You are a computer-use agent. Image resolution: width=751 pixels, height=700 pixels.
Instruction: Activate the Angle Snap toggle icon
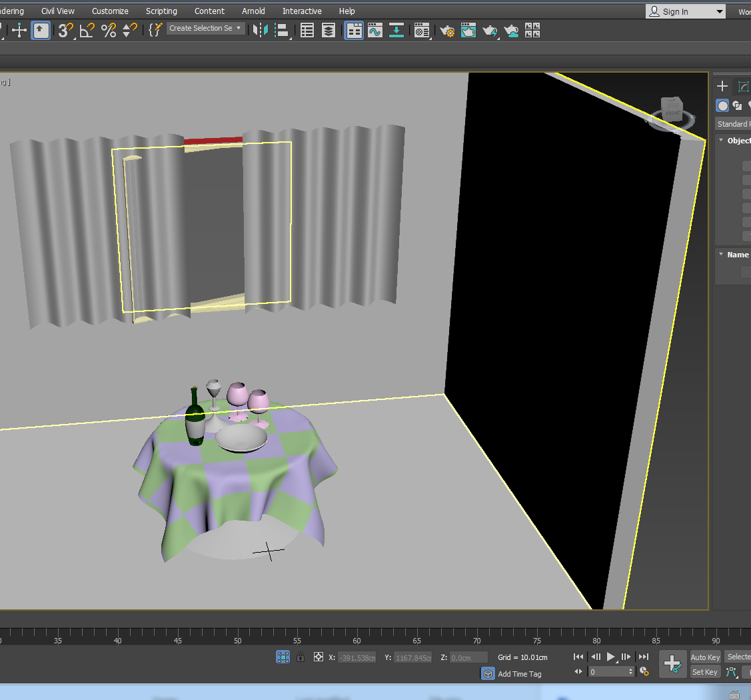click(x=87, y=30)
